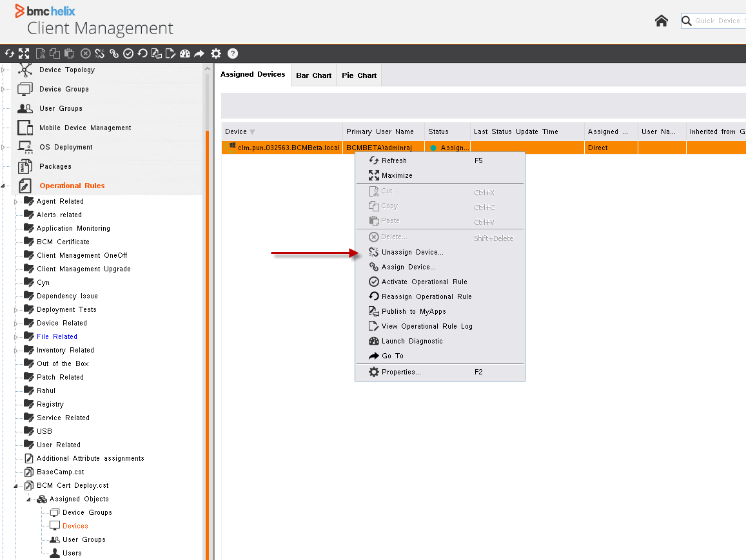Click the Assign Device chain-link toolbar icon

(113, 53)
